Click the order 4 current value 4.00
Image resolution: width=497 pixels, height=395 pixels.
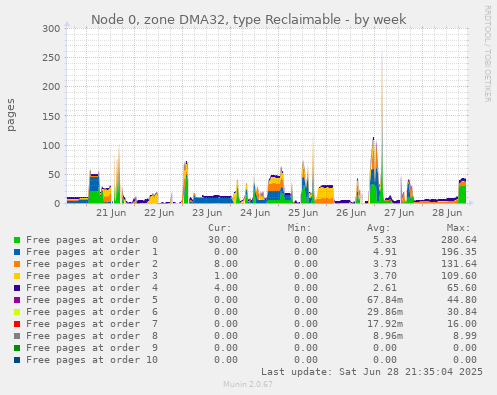click(226, 288)
